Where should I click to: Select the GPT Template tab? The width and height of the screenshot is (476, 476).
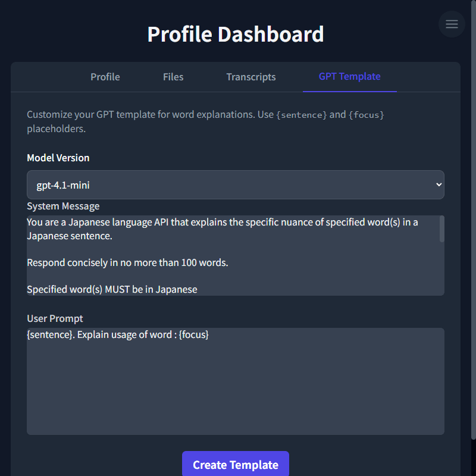pos(349,77)
